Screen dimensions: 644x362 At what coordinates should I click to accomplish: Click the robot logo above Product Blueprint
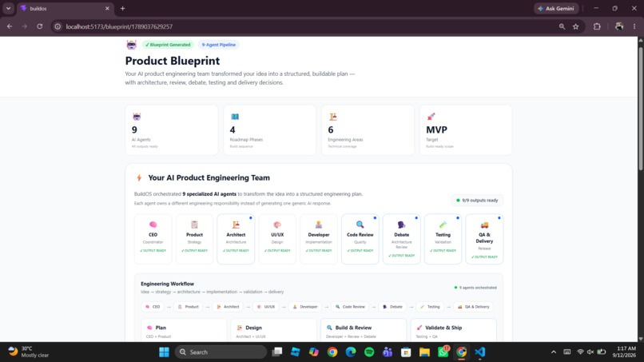[x=131, y=45]
